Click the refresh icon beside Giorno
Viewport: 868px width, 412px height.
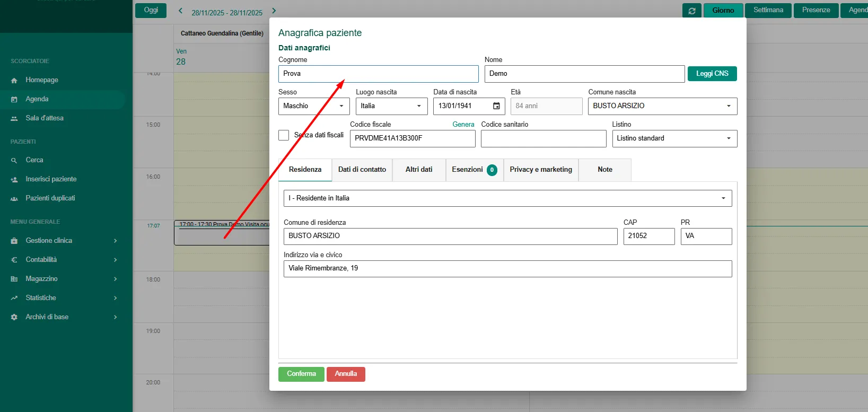click(691, 11)
